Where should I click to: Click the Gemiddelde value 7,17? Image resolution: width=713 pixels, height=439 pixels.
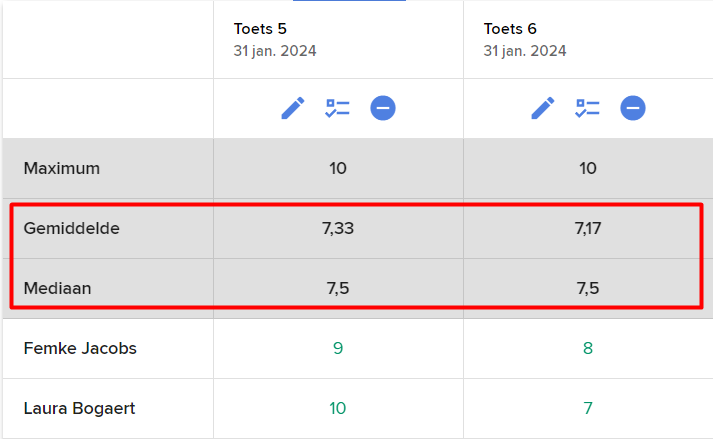tap(588, 228)
